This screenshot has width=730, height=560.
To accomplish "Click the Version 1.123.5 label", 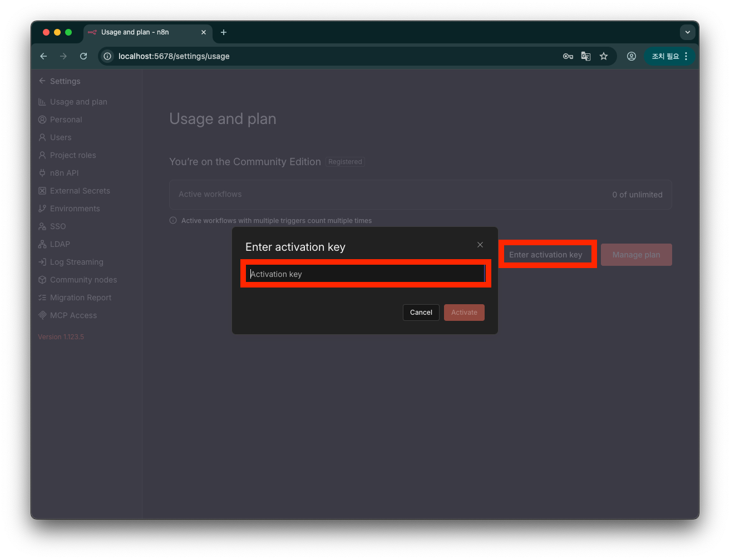I will (61, 337).
